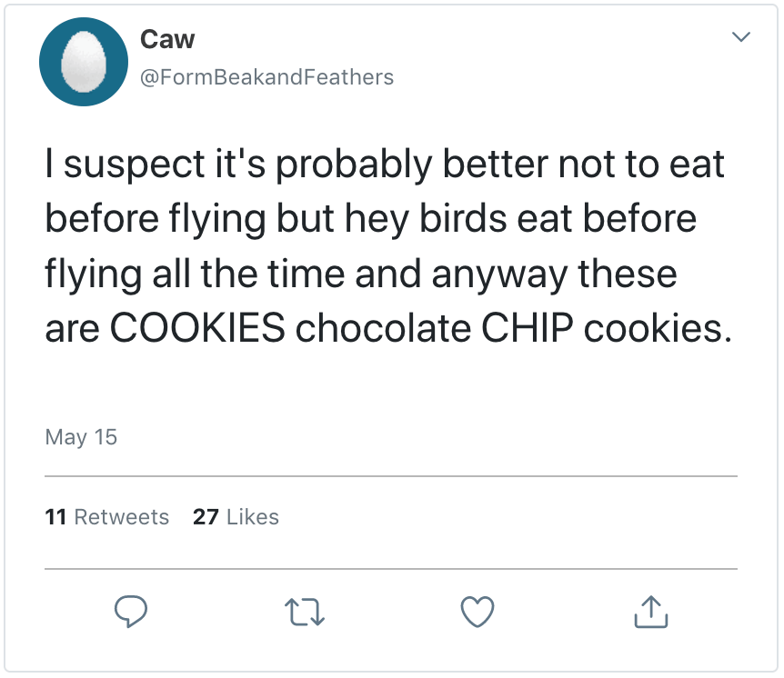Reply to Caw's tweet
The height and width of the screenshot is (678, 784).
131,612
